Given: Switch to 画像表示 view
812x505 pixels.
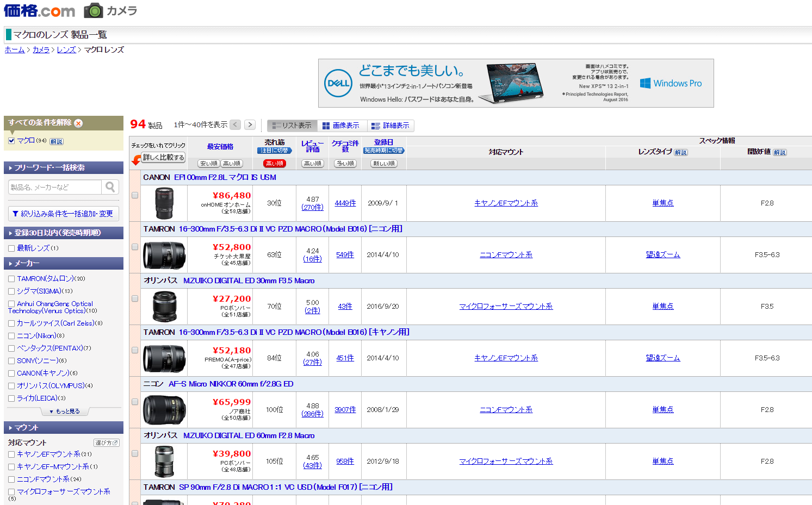Looking at the screenshot, I should point(341,126).
